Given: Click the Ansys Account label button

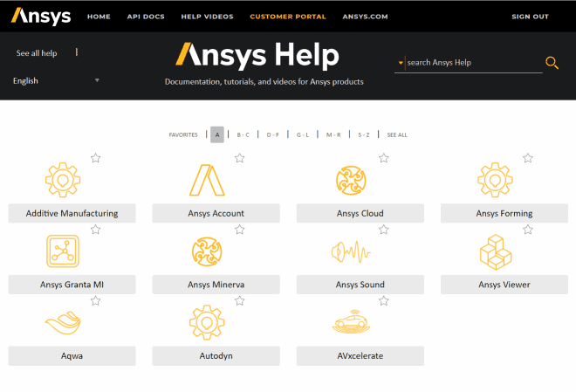Looking at the screenshot, I should [216, 213].
